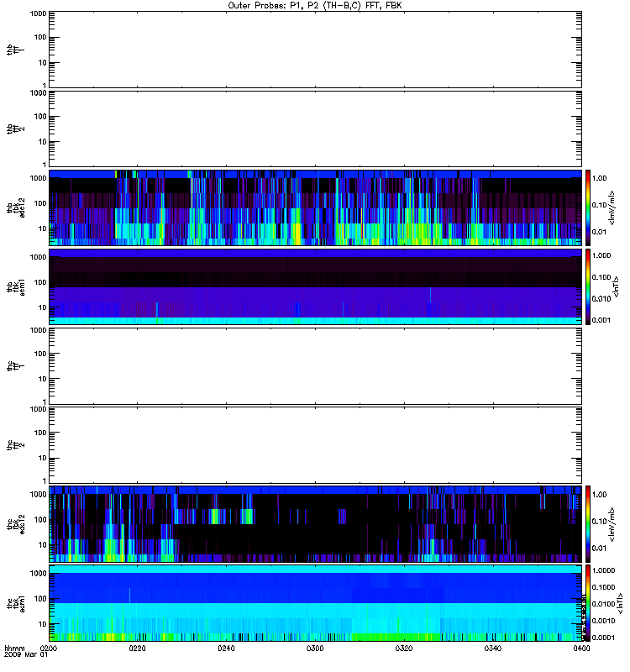630x672 pixels.
Task: Click the 'thc fbk edc12' y-axis title
Action: point(15,523)
